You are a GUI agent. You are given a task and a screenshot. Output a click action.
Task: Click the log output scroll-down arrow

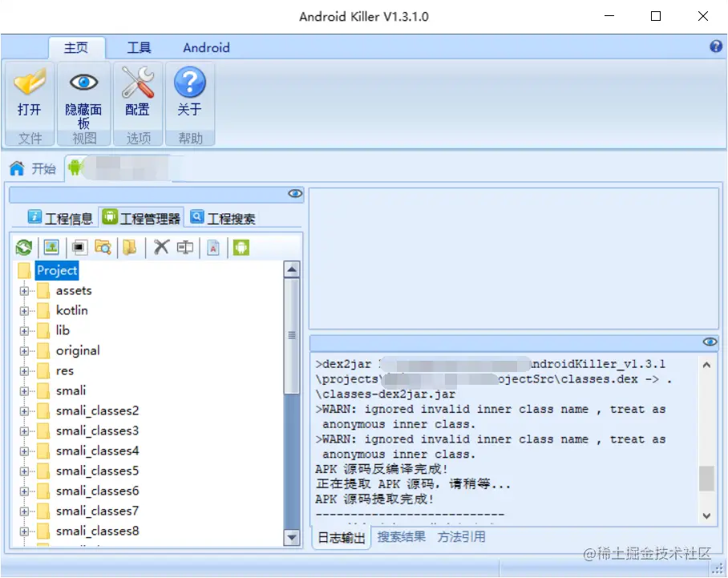tap(706, 515)
